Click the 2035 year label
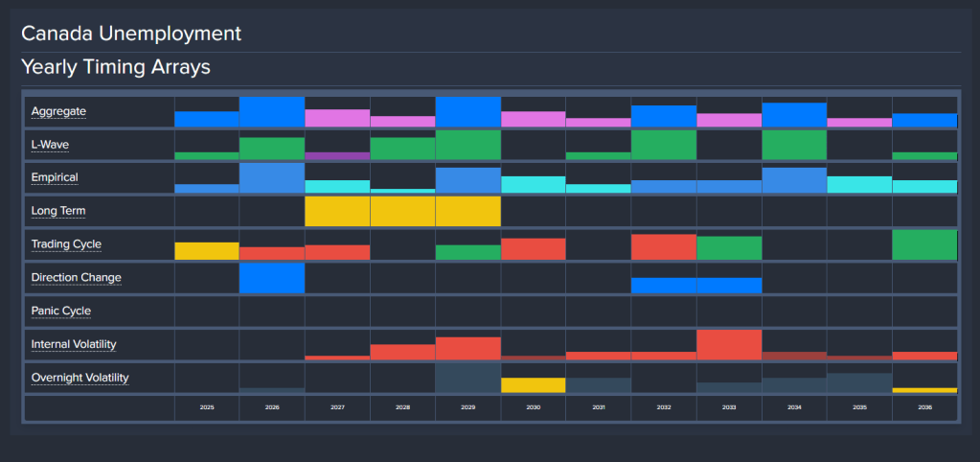The image size is (980, 462). [859, 407]
